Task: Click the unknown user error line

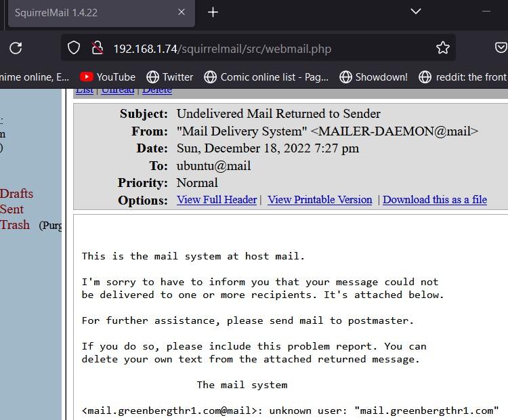Action: (290, 411)
